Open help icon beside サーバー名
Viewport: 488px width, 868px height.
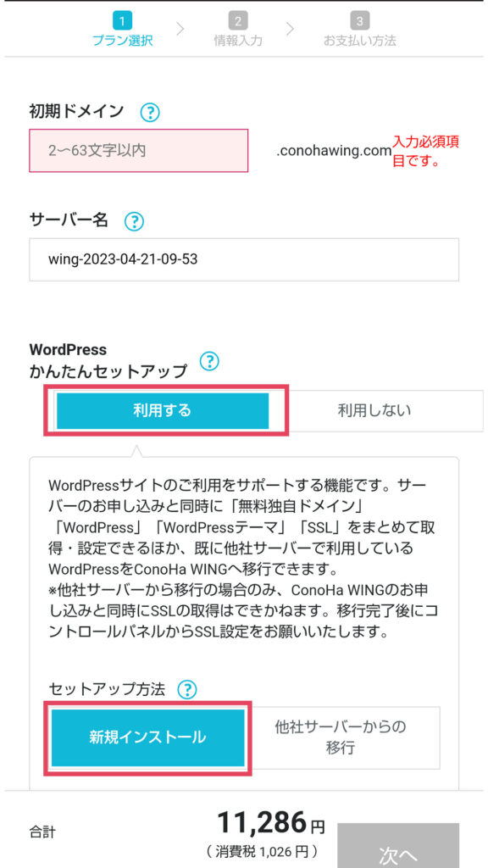[x=134, y=222]
